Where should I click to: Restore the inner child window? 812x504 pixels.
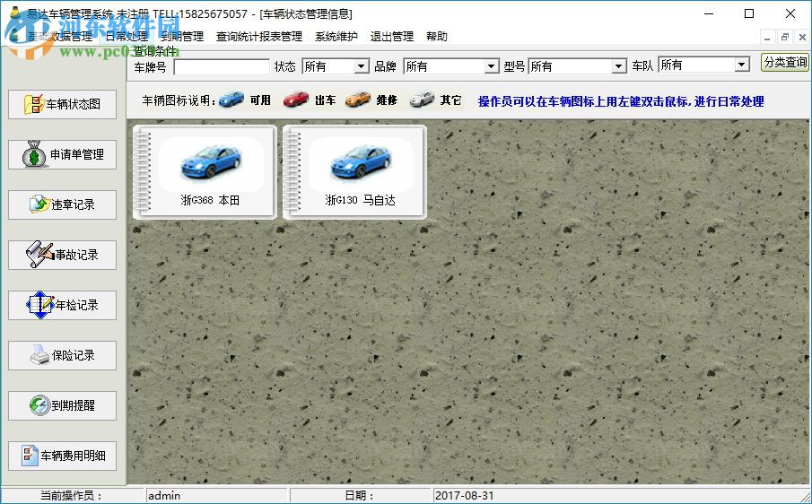click(785, 38)
